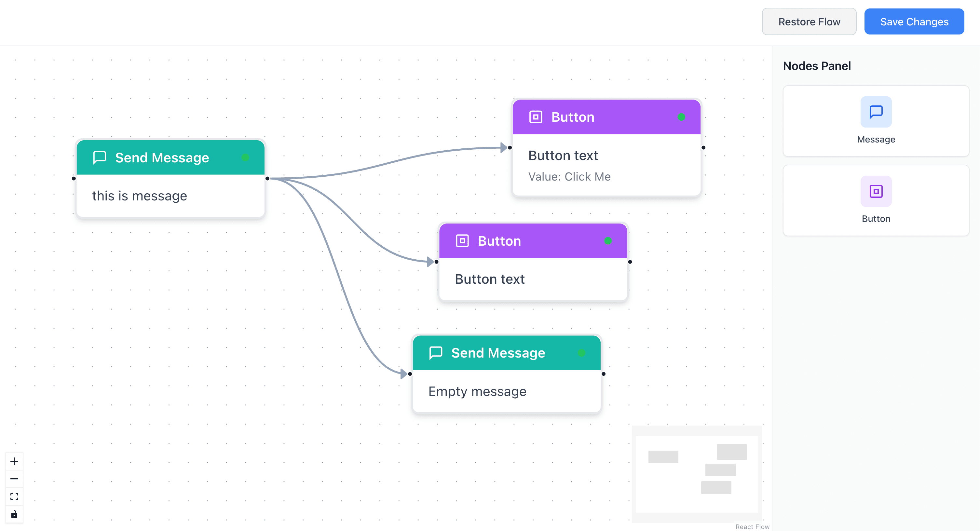
Task: Select the 'this is message' text body
Action: coord(140,196)
